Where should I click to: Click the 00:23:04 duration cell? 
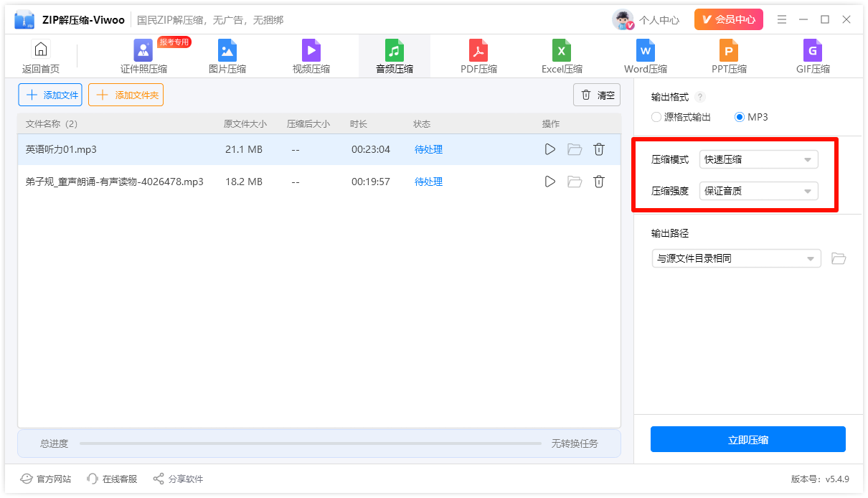coord(371,149)
